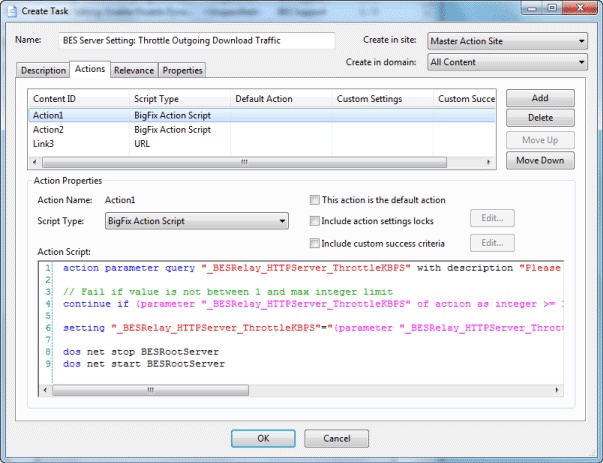Enable 'This action is the default action'
Screen dimensions: 603x463
point(315,200)
